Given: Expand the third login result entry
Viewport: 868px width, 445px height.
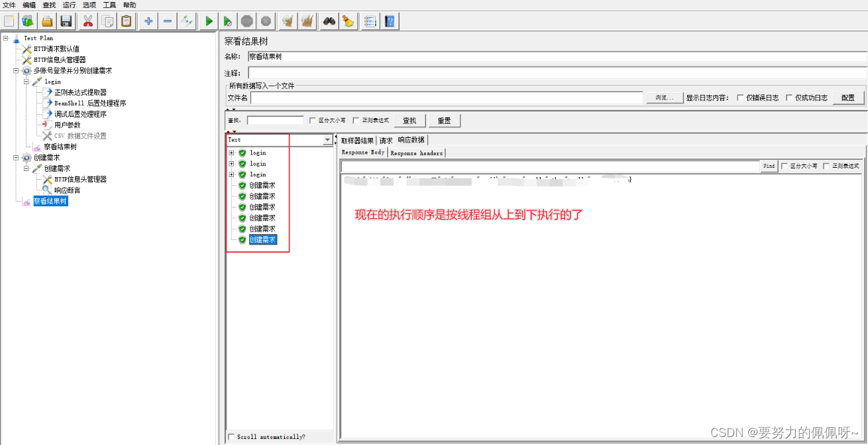Looking at the screenshot, I should click(231, 174).
